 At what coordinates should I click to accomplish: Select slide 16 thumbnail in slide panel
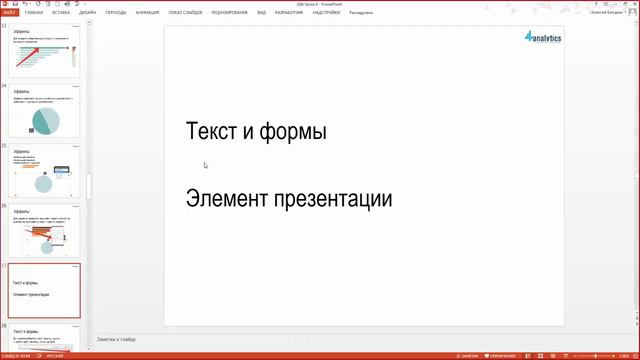(44, 231)
